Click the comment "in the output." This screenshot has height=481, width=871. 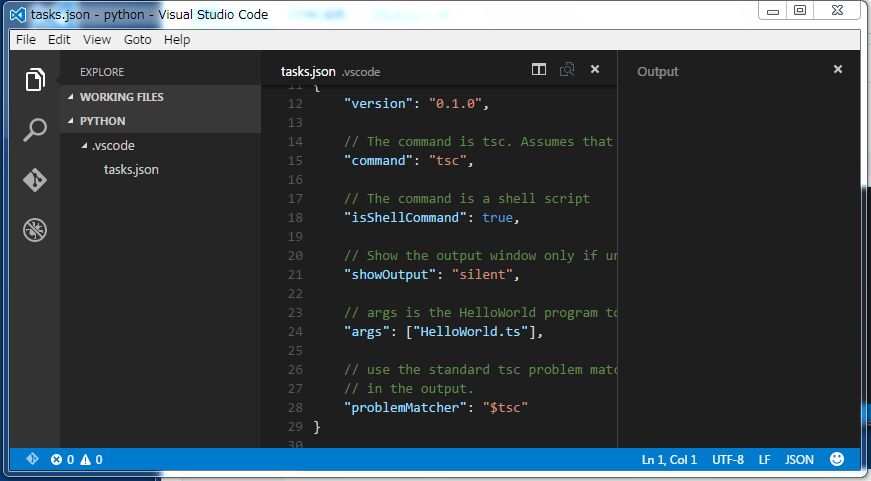pyautogui.click(x=409, y=389)
